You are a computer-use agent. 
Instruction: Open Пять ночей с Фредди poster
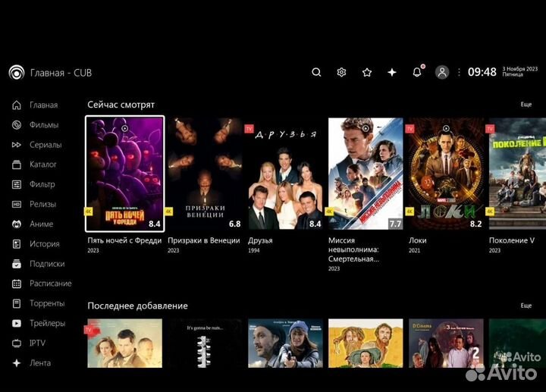[124, 174]
